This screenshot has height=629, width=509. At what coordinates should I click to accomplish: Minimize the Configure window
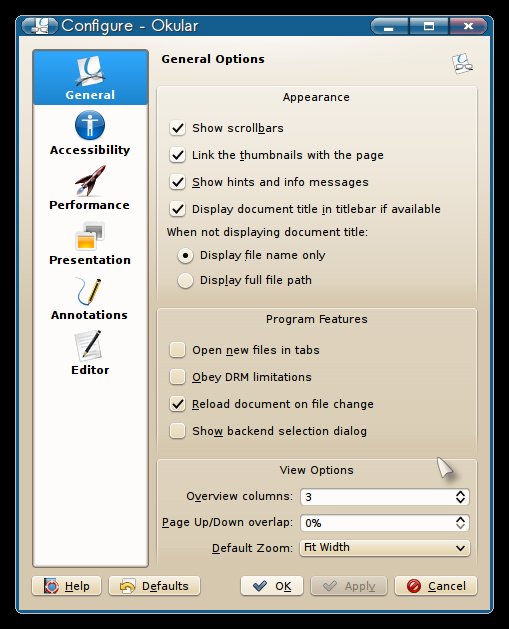(389, 26)
